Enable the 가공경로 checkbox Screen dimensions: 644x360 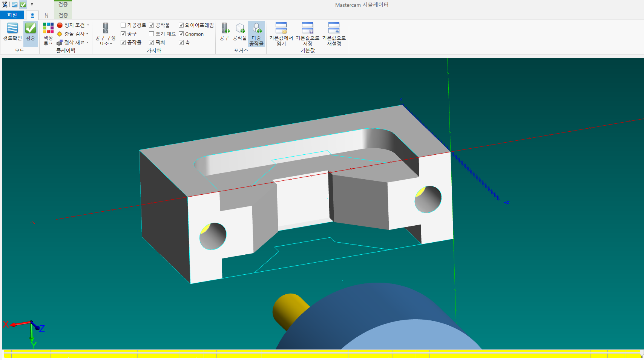(123, 25)
